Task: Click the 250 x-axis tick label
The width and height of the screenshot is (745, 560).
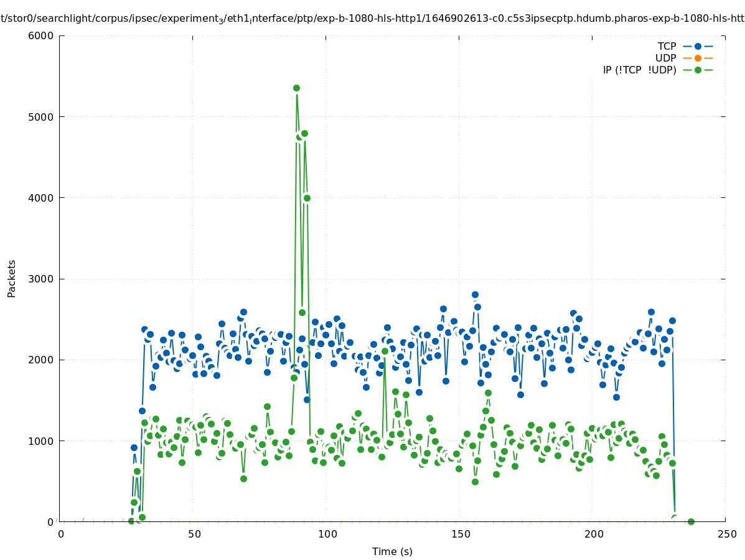Action: click(x=726, y=534)
